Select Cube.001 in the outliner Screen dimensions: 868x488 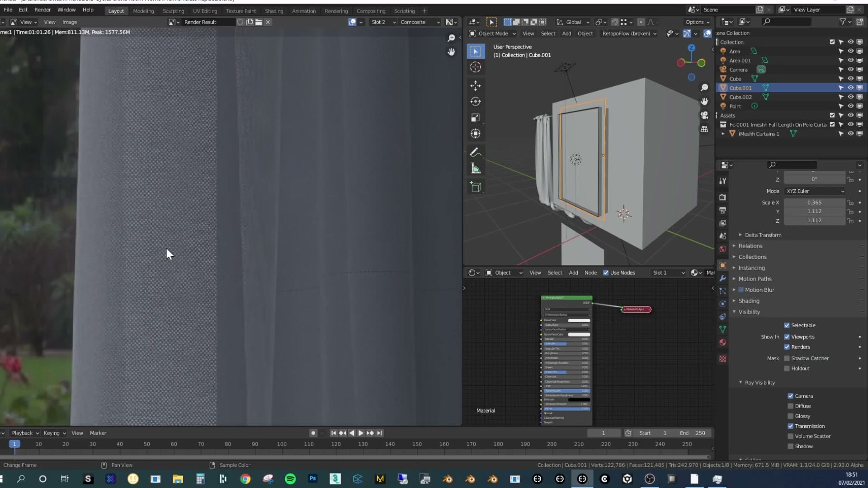[x=740, y=88]
